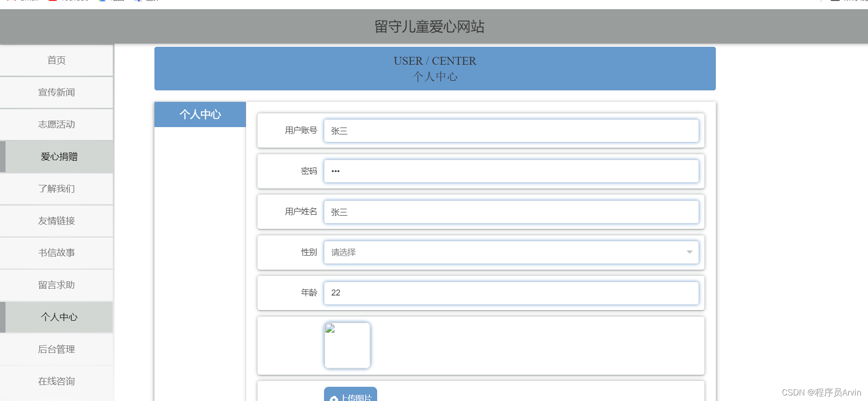Click the 用户姓名 field label

(301, 212)
